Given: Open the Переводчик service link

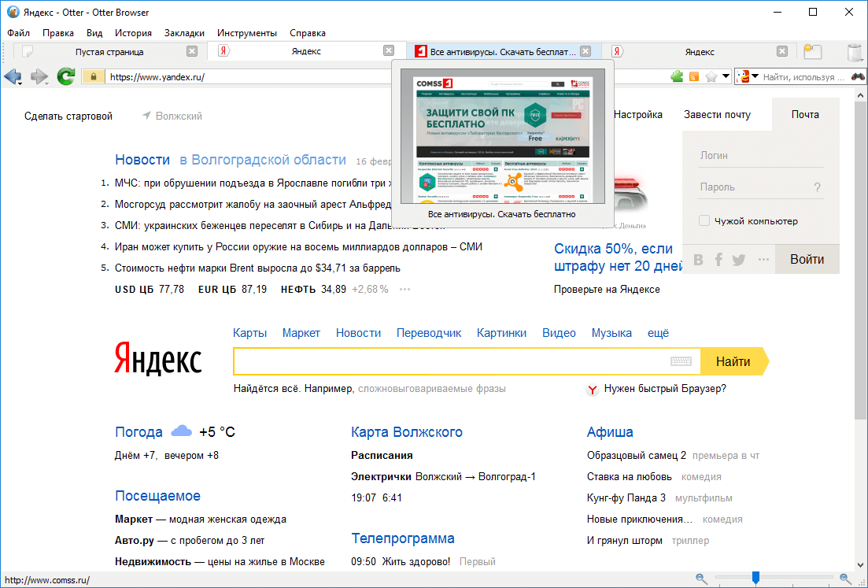Looking at the screenshot, I should 428,333.
